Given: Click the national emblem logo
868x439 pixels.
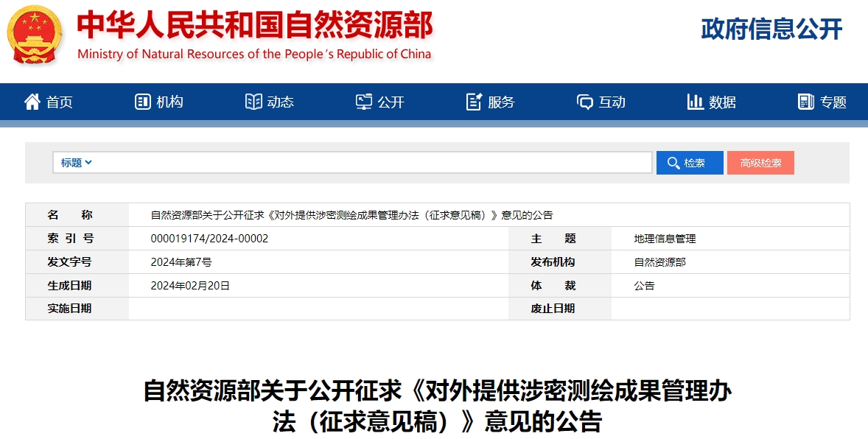Looking at the screenshot, I should tap(35, 35).
